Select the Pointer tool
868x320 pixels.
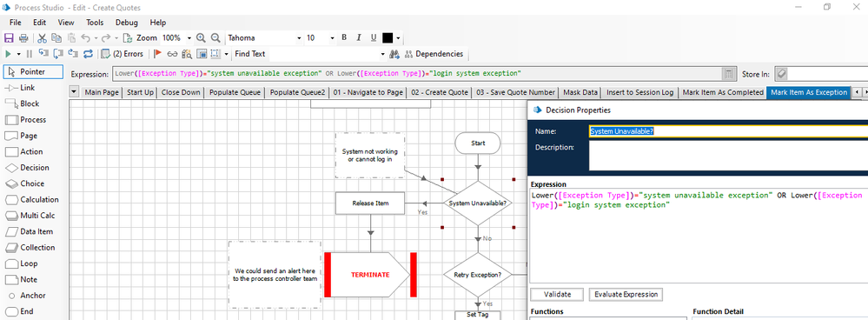(33, 71)
